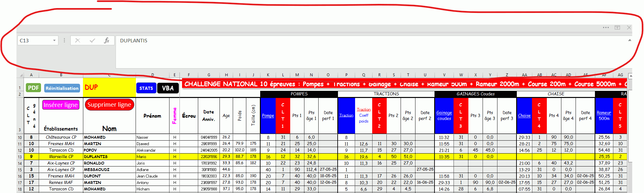Select column A header
644x193 pixels.
click(x=31, y=75)
